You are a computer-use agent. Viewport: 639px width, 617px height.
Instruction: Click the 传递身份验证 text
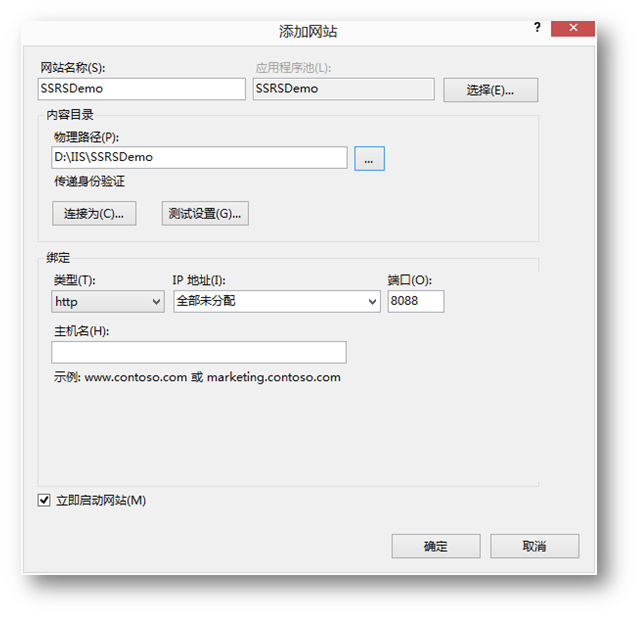click(x=89, y=181)
